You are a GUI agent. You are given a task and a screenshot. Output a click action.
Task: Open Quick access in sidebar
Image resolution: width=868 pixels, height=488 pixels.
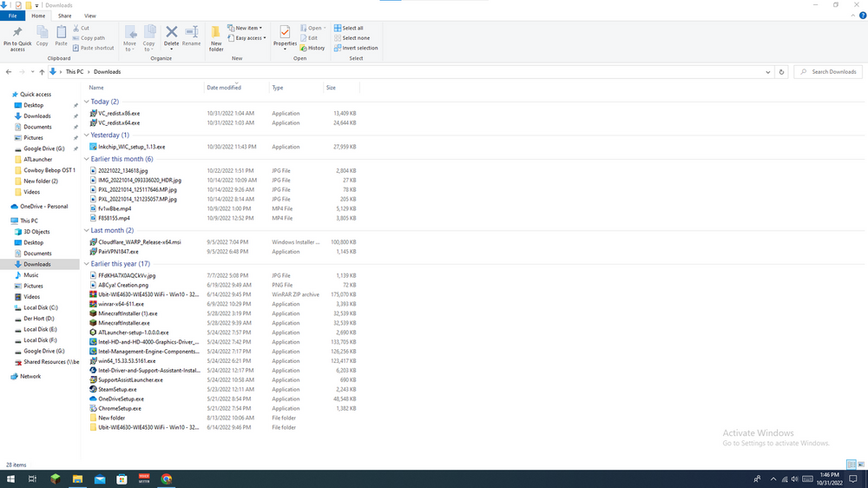[36, 95]
